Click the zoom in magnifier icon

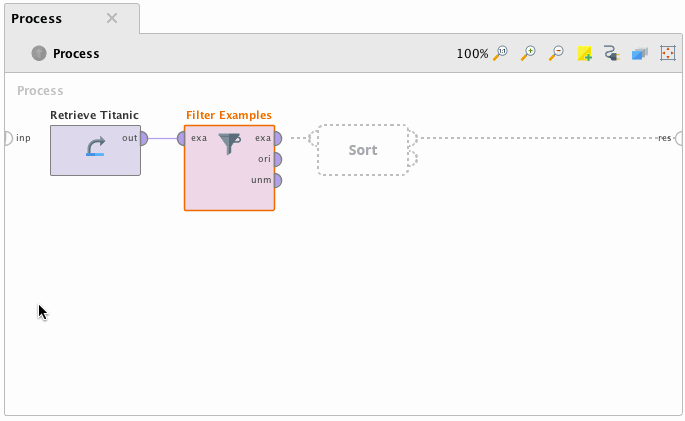(529, 53)
